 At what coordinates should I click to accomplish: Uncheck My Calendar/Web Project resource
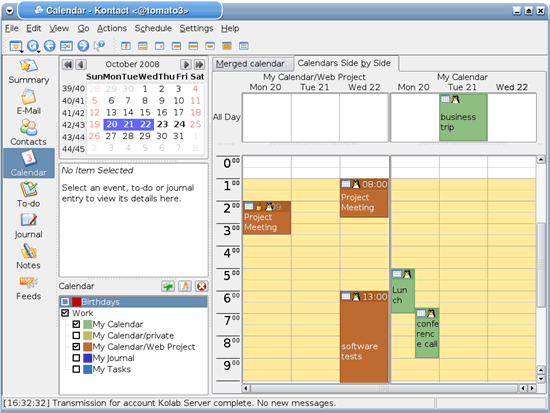point(76,347)
